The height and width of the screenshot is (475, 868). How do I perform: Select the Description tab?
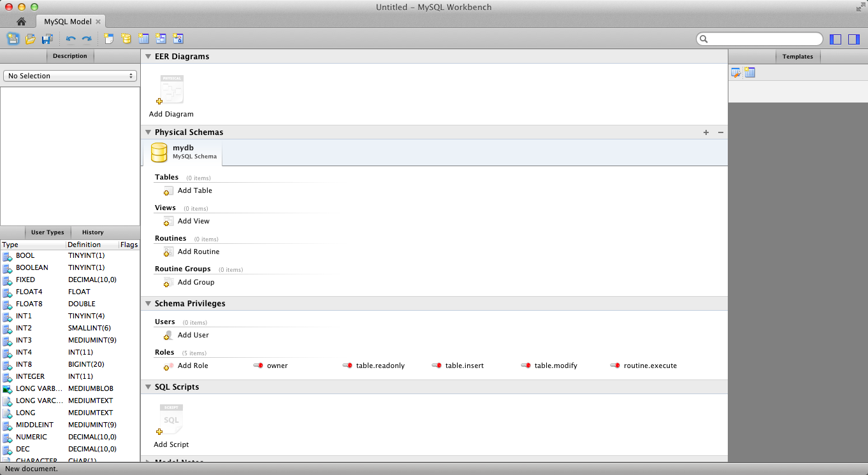point(70,56)
